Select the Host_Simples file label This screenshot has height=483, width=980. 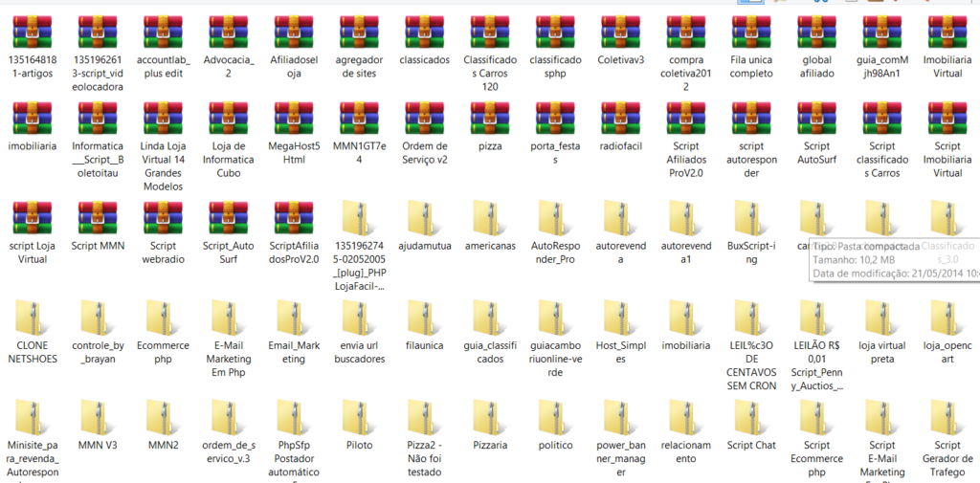(620, 352)
